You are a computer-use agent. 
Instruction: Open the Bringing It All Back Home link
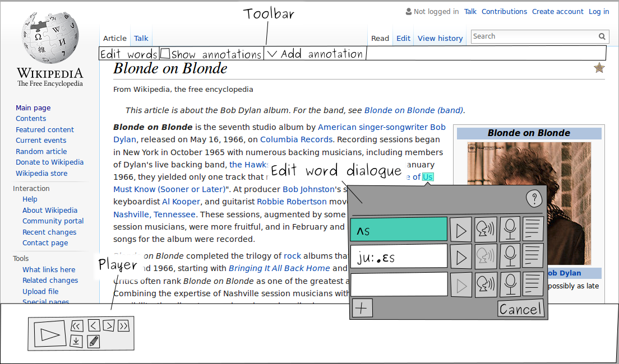(279, 268)
